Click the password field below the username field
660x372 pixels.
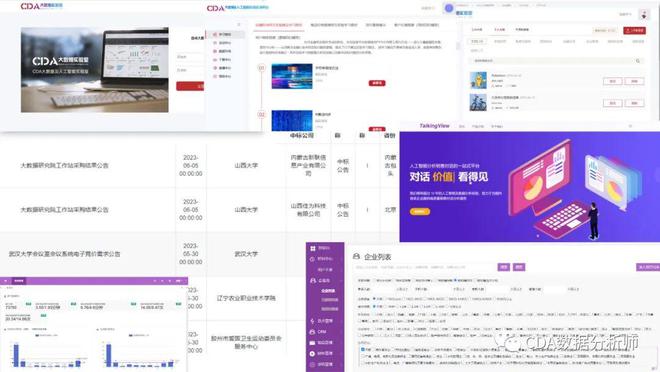pyautogui.click(x=190, y=70)
